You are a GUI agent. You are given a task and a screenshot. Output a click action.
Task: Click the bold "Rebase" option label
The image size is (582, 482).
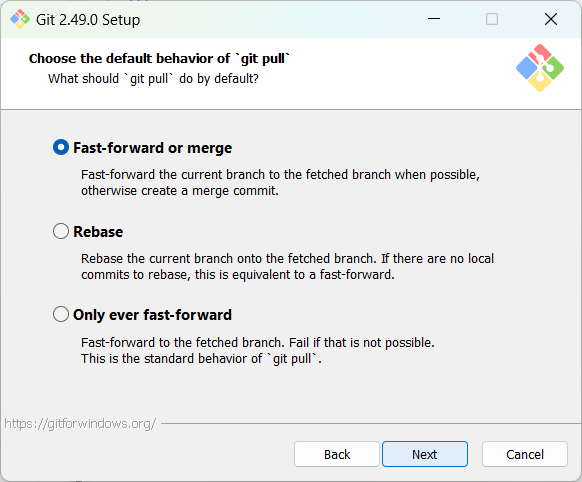point(98,232)
